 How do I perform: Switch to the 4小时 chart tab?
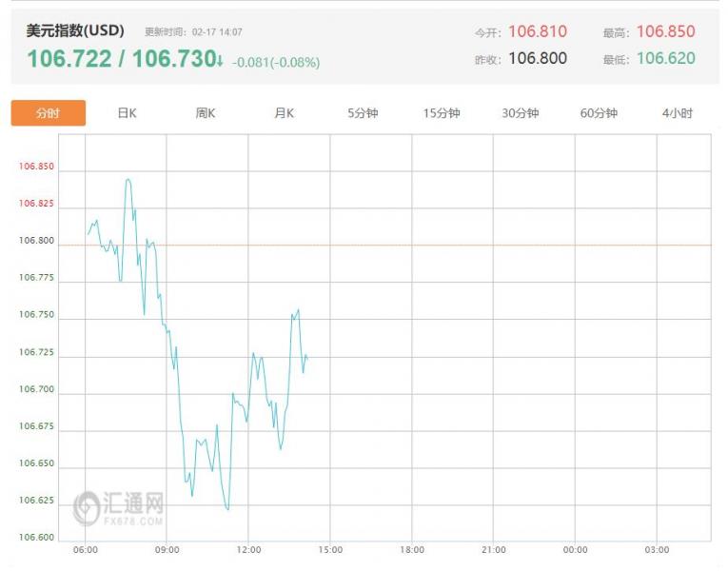point(678,113)
